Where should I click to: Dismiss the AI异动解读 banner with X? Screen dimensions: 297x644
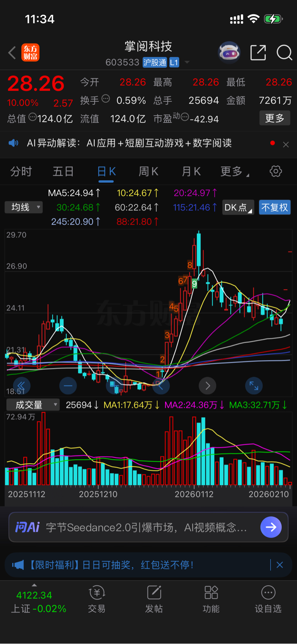286,144
